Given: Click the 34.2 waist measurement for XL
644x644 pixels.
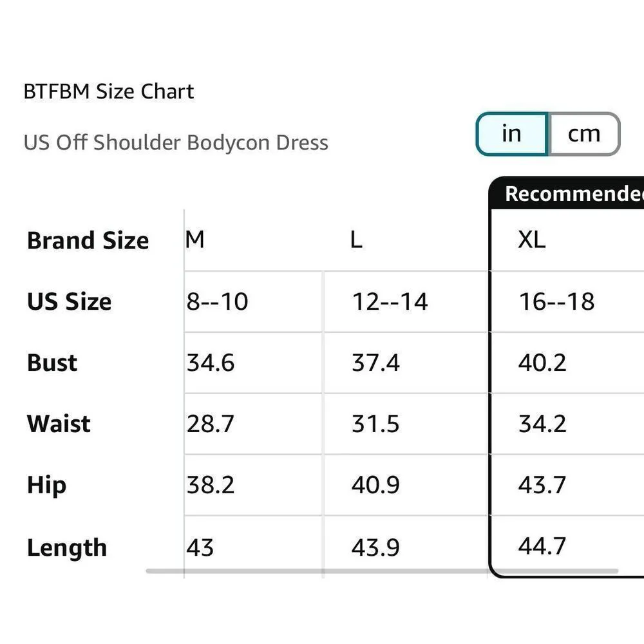Looking at the screenshot, I should coord(542,424).
